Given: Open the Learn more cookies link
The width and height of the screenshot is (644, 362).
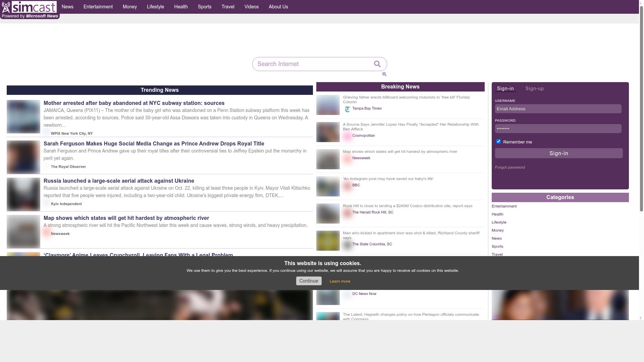Looking at the screenshot, I should point(340,281).
